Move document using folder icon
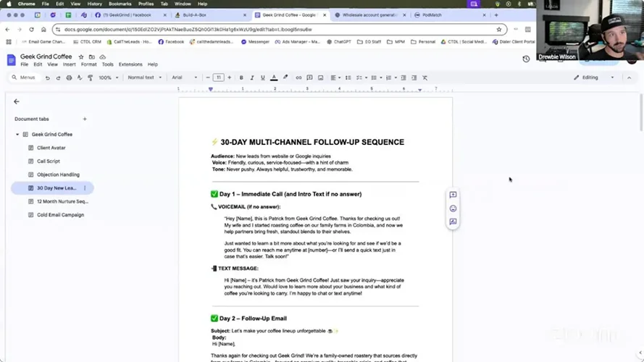This screenshot has height=362, width=644. (91, 57)
